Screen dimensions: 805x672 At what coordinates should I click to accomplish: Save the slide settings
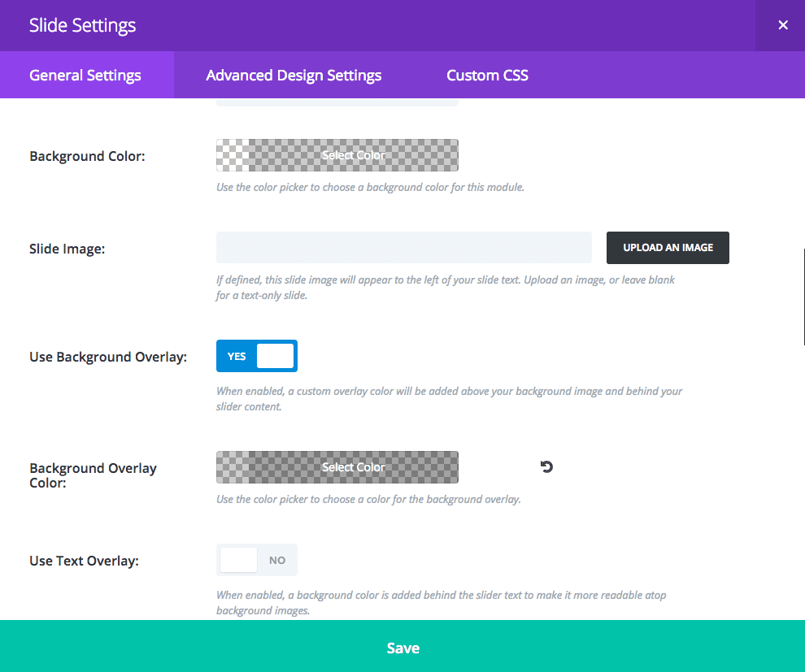pyautogui.click(x=402, y=648)
